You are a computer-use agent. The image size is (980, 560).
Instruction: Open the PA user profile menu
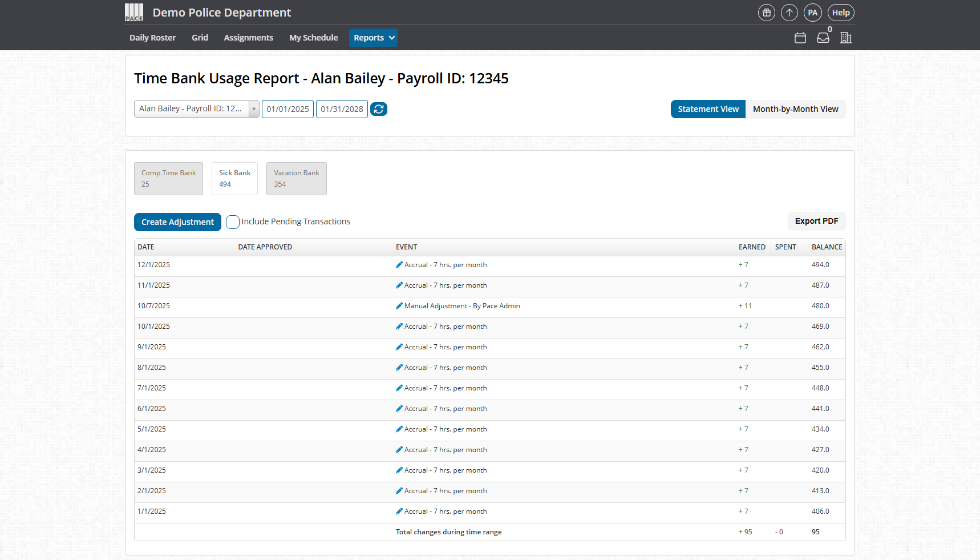point(812,13)
